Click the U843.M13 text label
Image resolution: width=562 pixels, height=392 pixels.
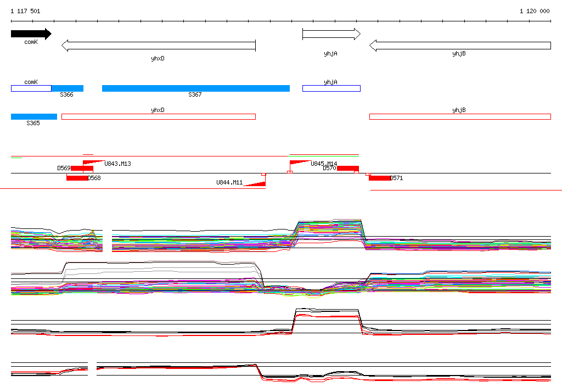pos(117,164)
